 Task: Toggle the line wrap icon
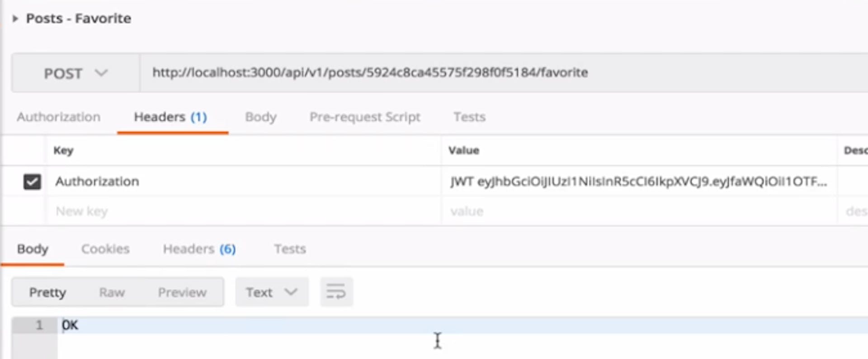(x=336, y=292)
